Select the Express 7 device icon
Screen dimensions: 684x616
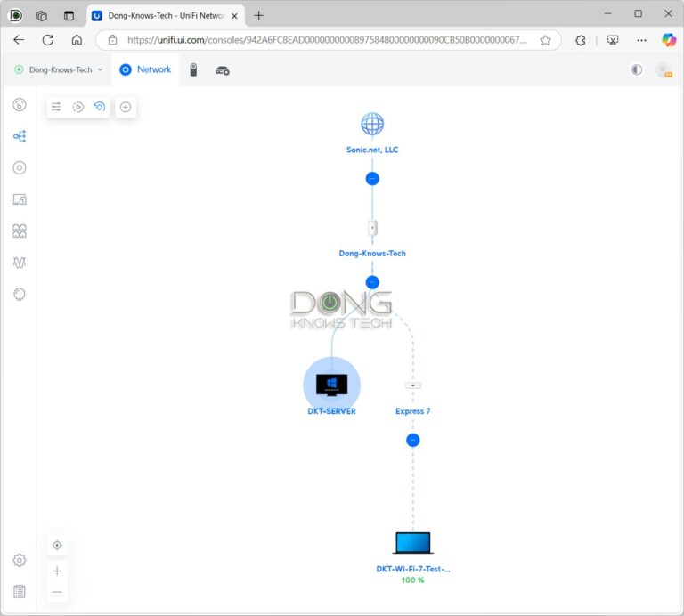pyautogui.click(x=413, y=385)
